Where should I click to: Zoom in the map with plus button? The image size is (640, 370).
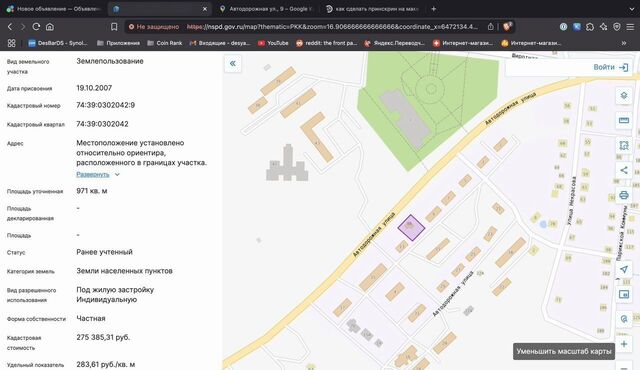pyautogui.click(x=624, y=344)
